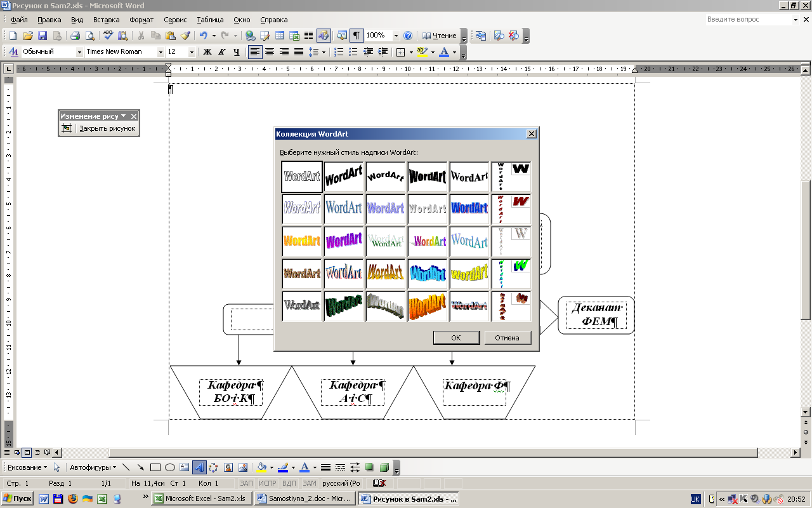Click the New blank document icon

(x=13, y=36)
